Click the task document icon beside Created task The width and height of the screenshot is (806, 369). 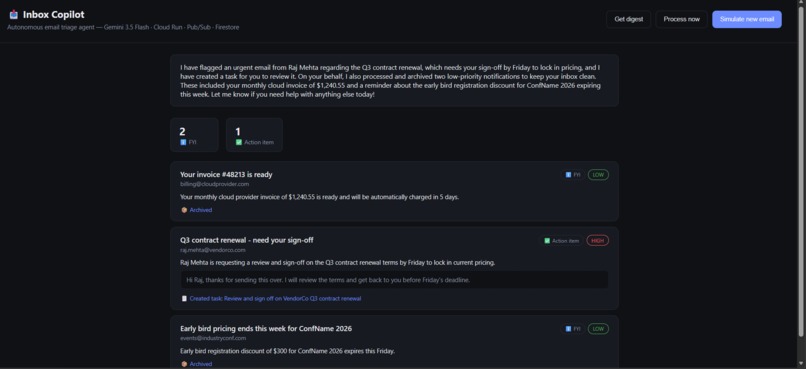point(184,298)
